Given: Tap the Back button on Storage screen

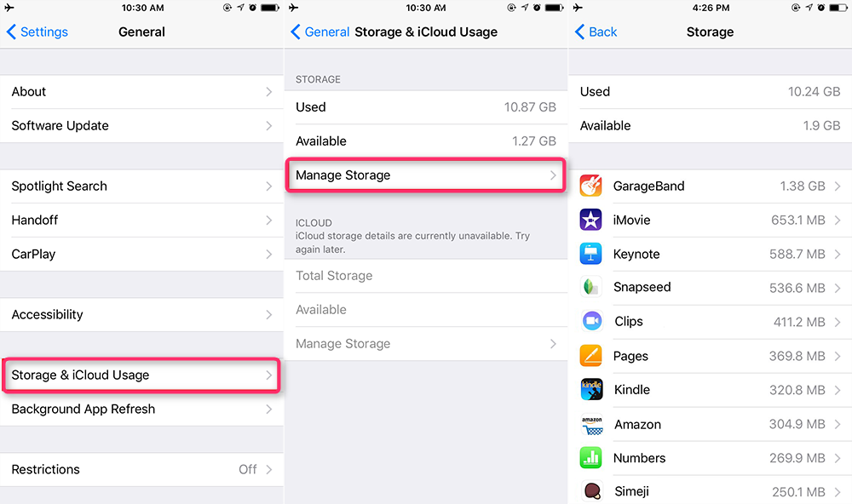Looking at the screenshot, I should [596, 32].
